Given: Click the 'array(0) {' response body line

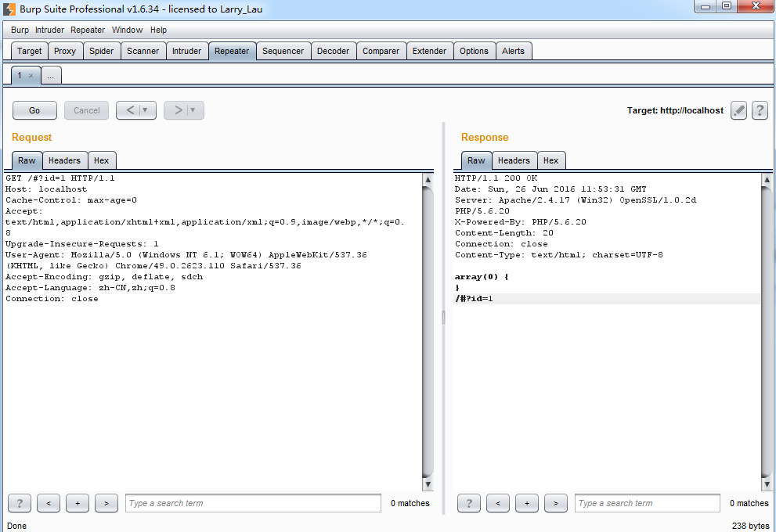Looking at the screenshot, I should (x=482, y=277).
